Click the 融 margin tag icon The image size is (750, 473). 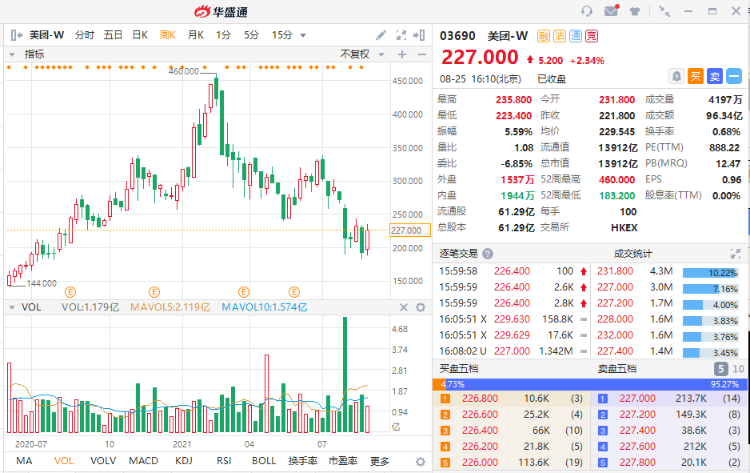tap(543, 36)
